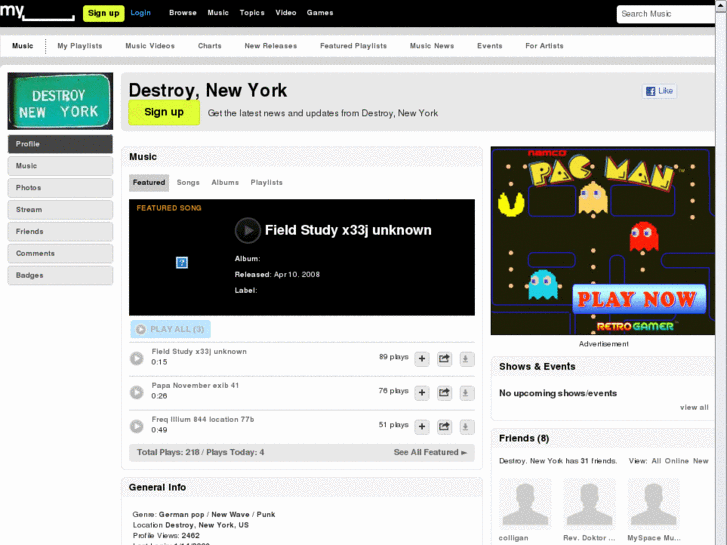Switch to the Featured music tab
727x545 pixels.
point(149,183)
